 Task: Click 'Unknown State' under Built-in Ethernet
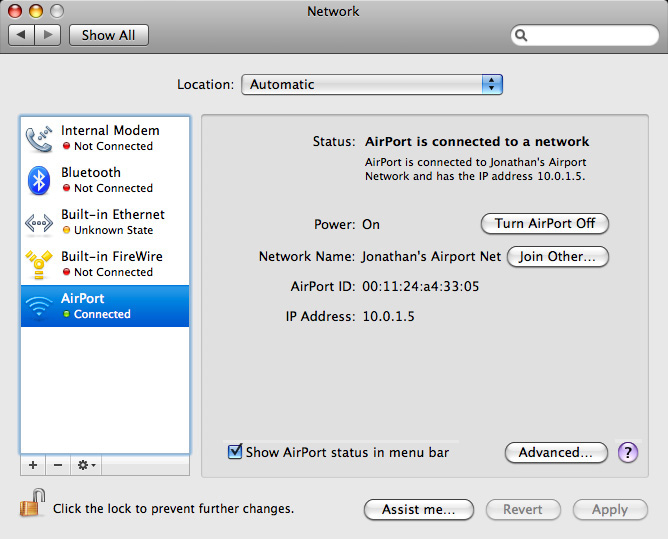[x=113, y=230]
